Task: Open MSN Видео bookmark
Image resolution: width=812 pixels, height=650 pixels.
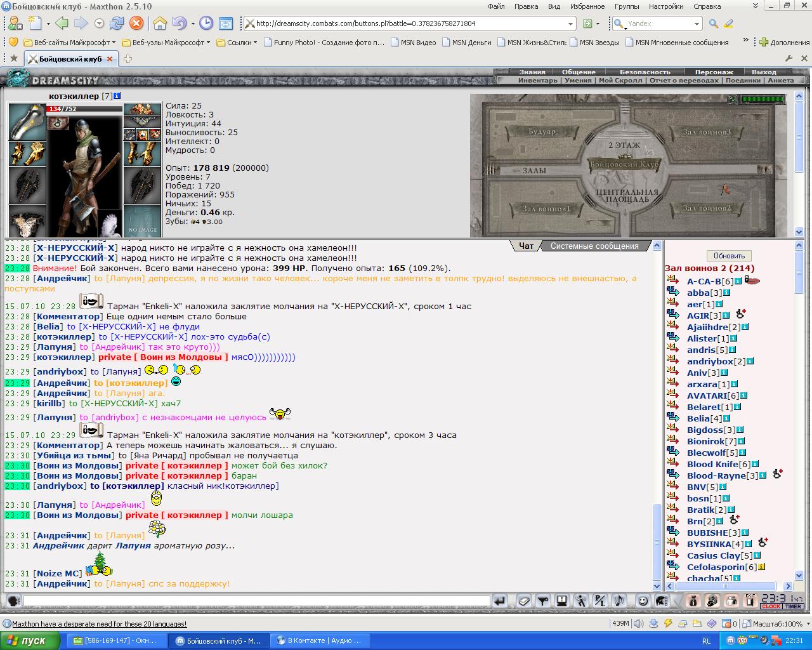Action: click(413, 43)
